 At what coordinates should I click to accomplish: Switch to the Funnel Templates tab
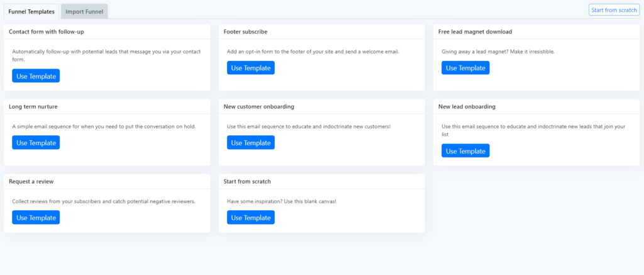tap(31, 11)
